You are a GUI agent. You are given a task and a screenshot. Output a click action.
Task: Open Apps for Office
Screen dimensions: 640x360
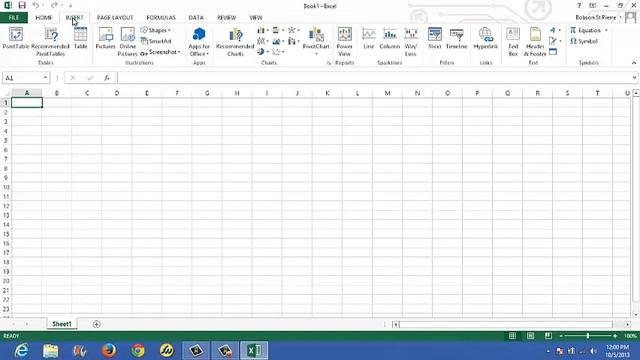click(199, 42)
